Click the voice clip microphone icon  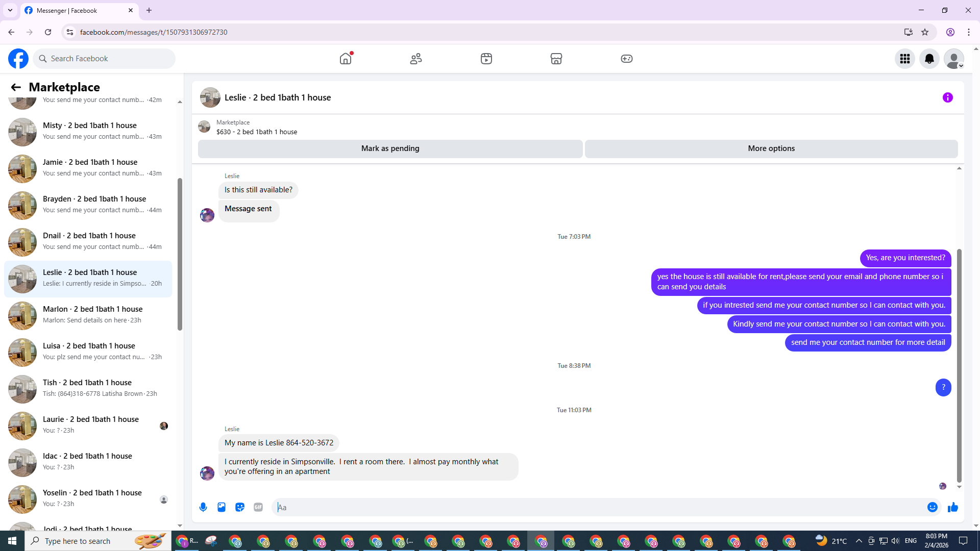click(203, 507)
